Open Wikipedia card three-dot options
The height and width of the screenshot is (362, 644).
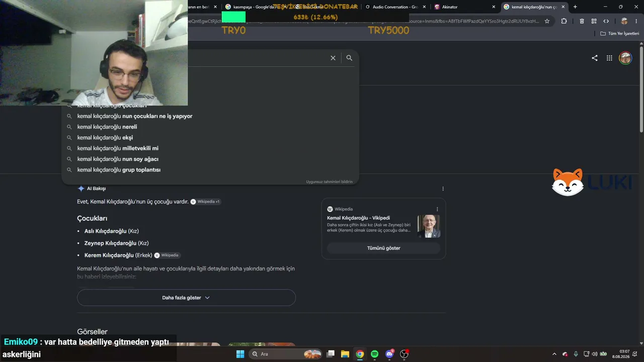click(437, 209)
